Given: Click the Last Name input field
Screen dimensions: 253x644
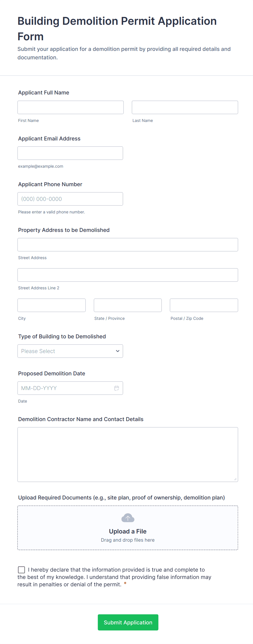Looking at the screenshot, I should pos(185,107).
